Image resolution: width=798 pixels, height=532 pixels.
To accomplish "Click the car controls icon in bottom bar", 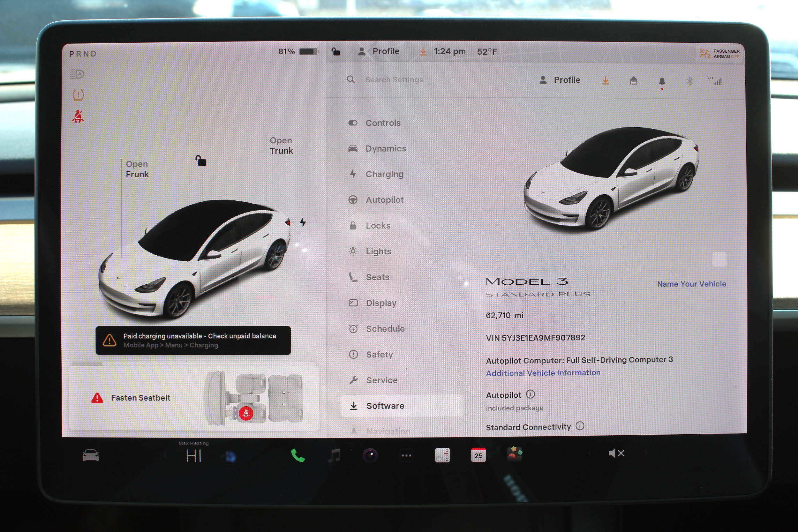I will [x=91, y=455].
